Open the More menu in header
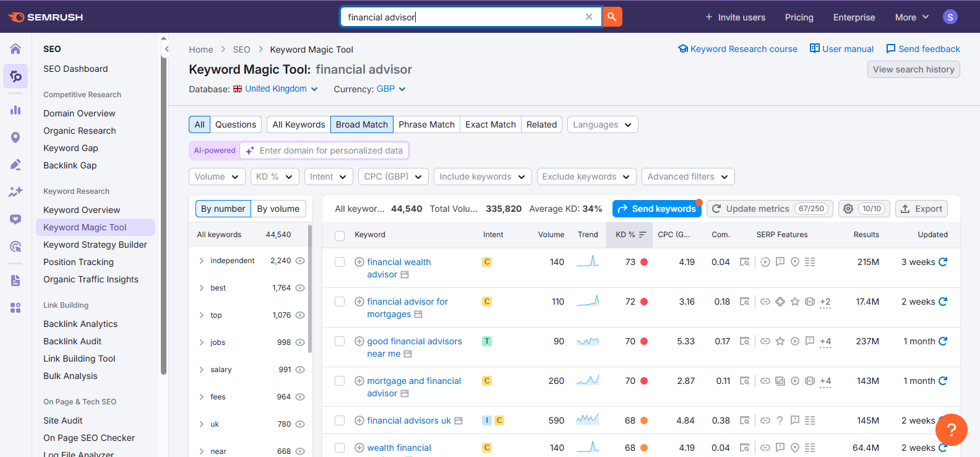Viewport: 980px width, 457px height. tap(912, 17)
